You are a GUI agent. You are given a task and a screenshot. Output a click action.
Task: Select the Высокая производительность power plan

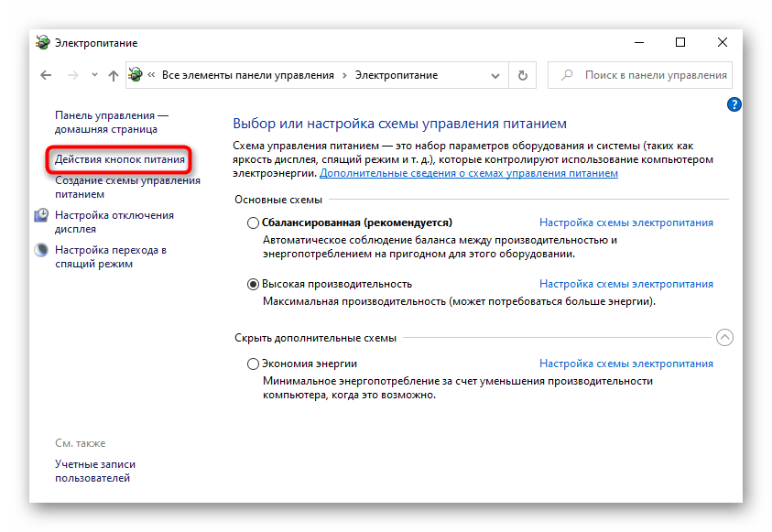(x=254, y=284)
